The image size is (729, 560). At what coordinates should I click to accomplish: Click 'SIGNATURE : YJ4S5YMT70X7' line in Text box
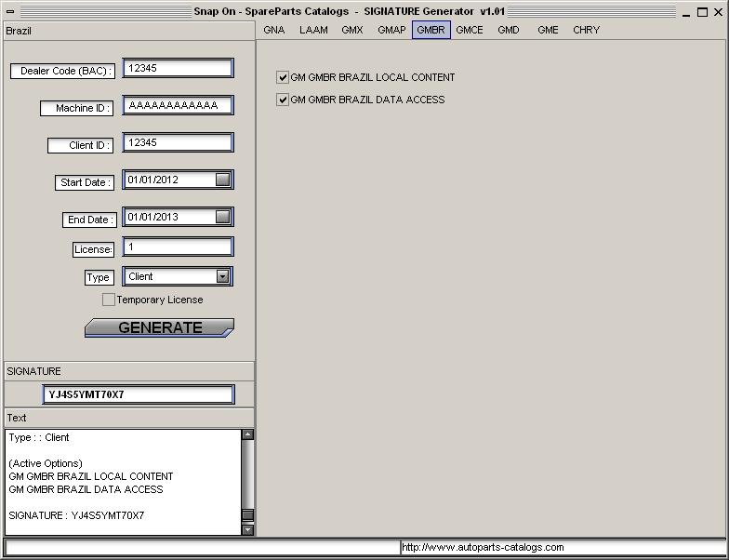pos(76,515)
